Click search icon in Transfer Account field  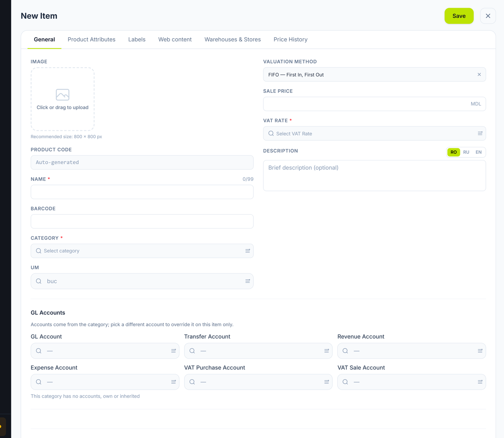coord(192,351)
